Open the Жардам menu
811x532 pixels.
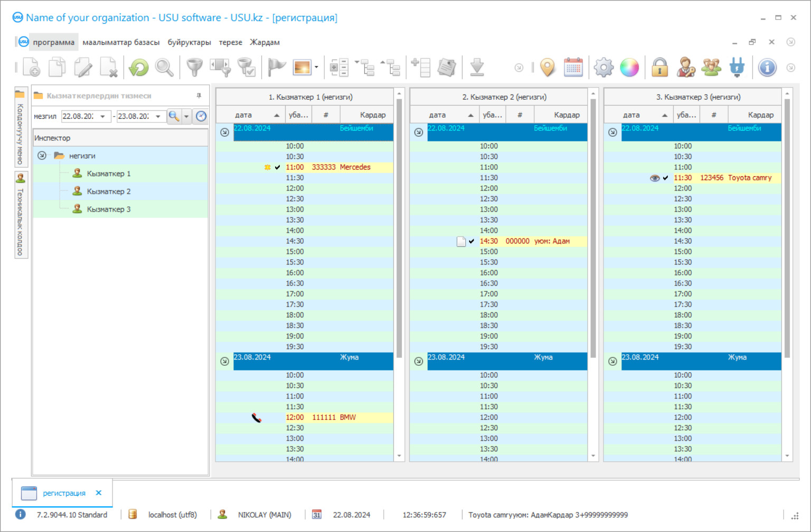tap(265, 42)
